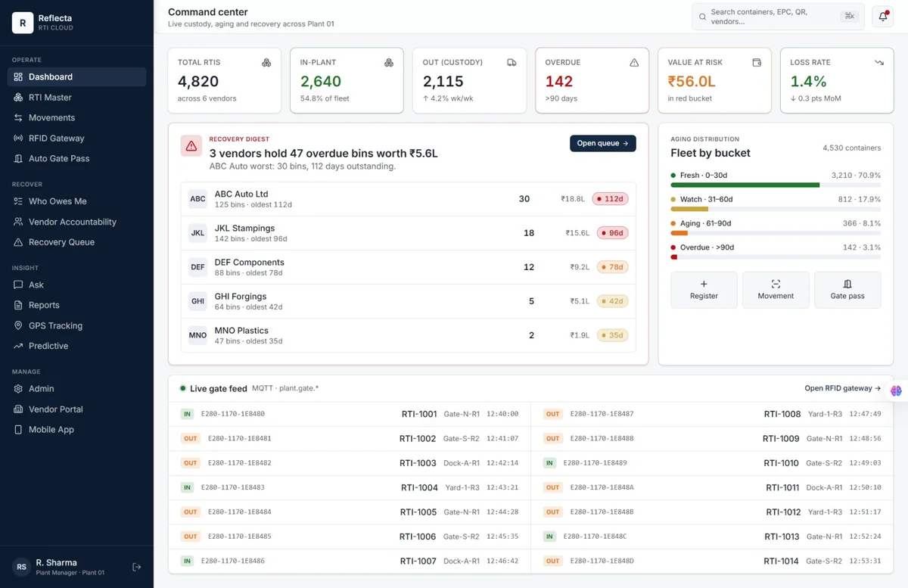Click the JKL Stampings vendor name
The width and height of the screenshot is (908, 588).
tap(244, 228)
